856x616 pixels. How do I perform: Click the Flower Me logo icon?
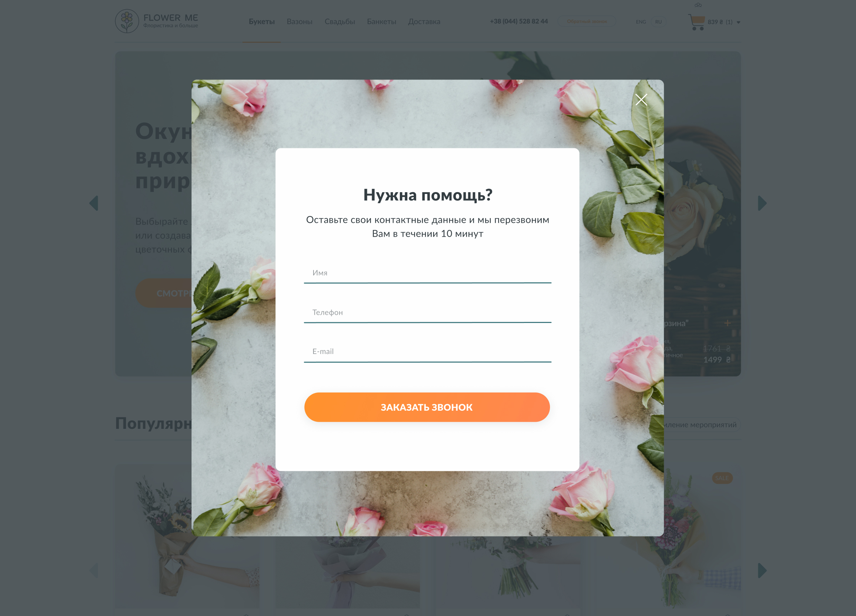click(x=127, y=21)
